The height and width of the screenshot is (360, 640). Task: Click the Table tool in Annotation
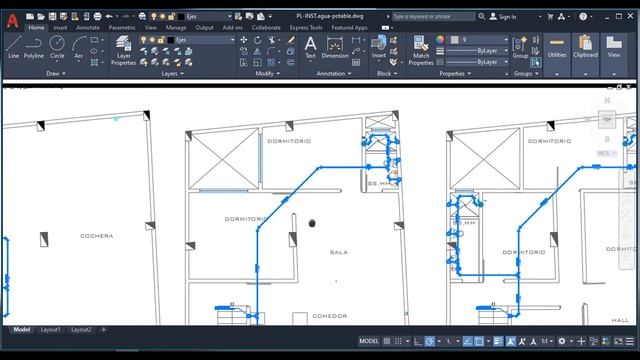(356, 62)
